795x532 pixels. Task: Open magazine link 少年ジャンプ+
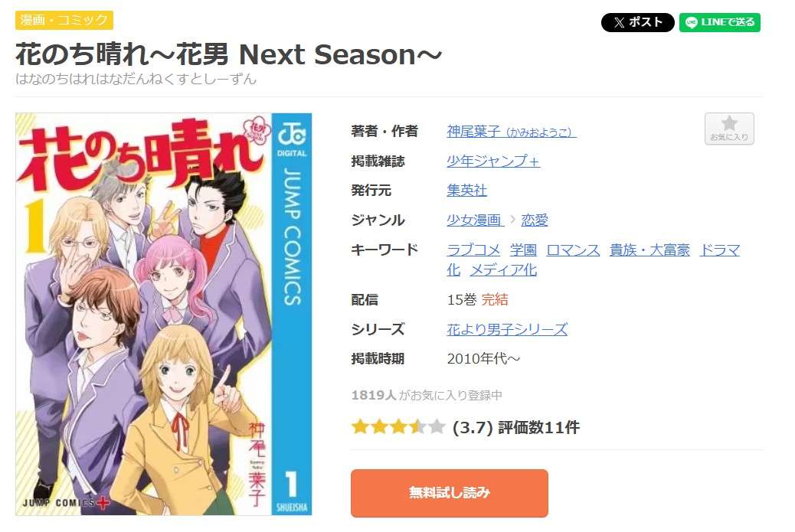493,161
